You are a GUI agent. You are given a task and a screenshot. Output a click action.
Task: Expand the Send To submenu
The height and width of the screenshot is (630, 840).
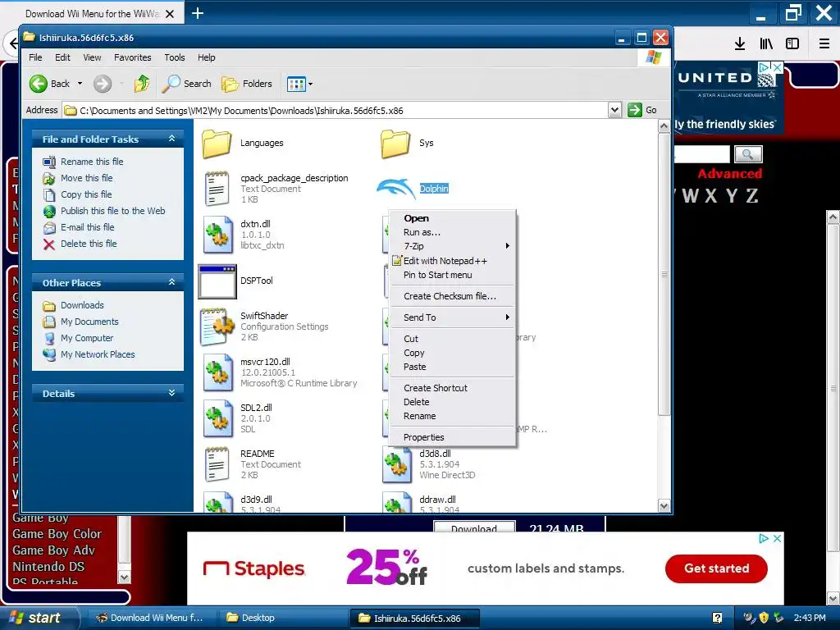pyautogui.click(x=453, y=317)
